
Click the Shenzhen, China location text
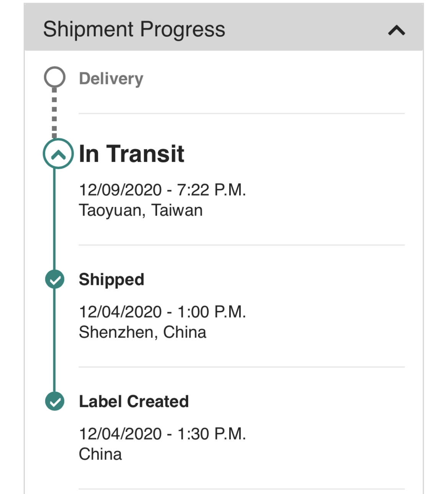coord(142,332)
